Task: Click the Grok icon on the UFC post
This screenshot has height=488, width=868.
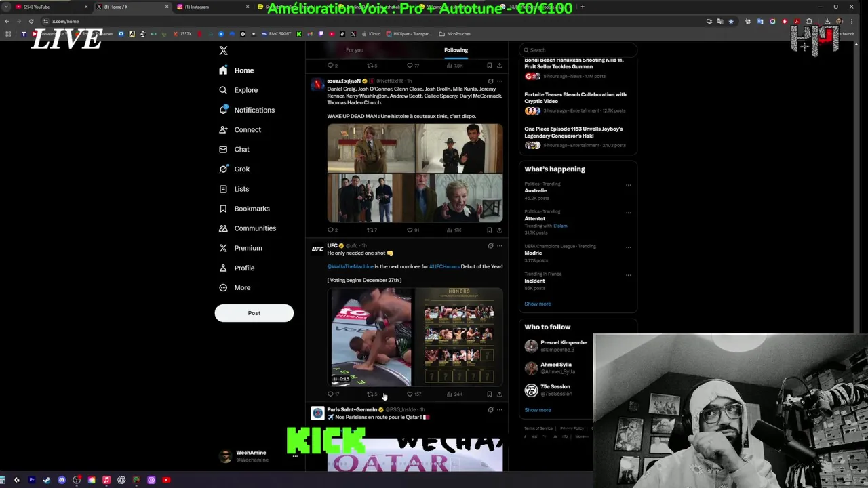Action: coord(490,246)
